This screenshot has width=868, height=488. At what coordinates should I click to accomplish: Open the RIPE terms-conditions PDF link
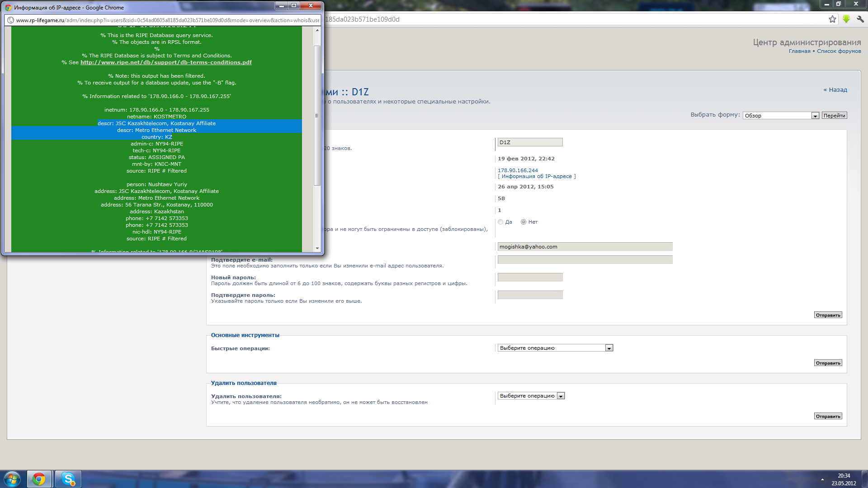166,62
